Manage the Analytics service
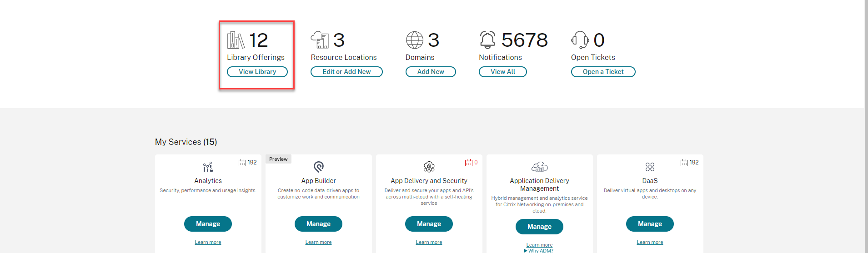 [208, 224]
